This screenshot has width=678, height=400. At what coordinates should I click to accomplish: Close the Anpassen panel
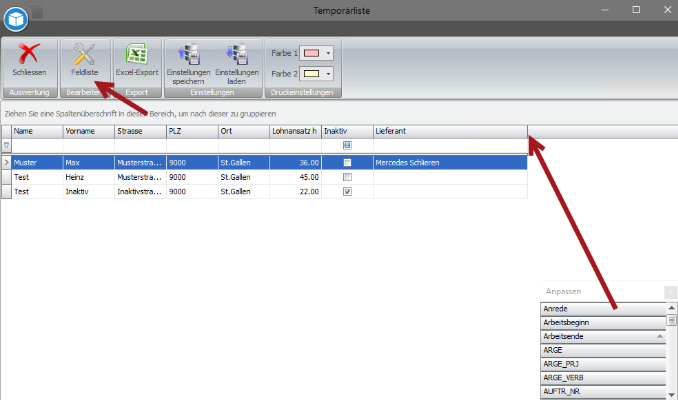670,292
